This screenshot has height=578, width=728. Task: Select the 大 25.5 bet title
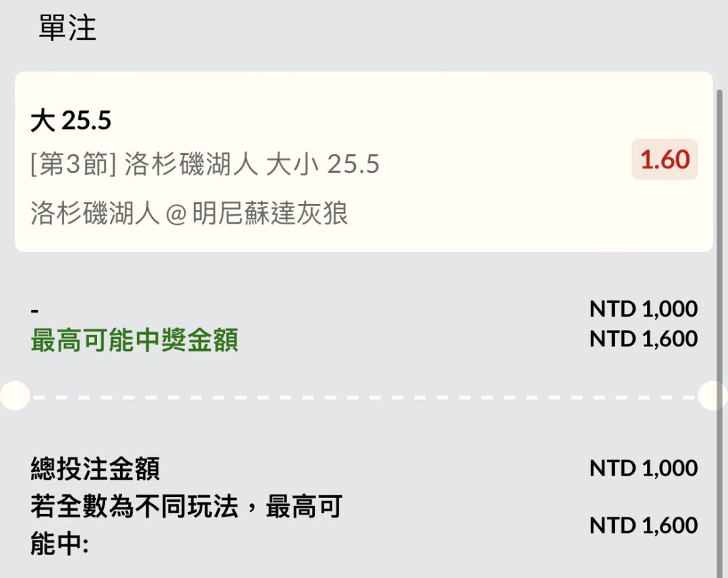71,121
